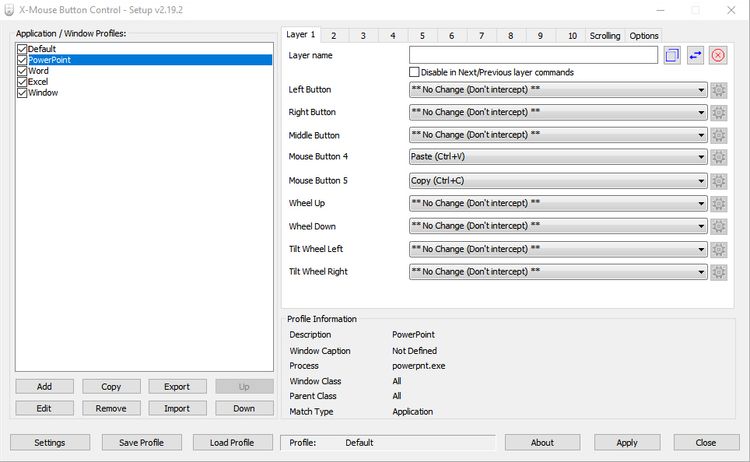Toggle the Window profile checkbox
The width and height of the screenshot is (750, 462).
tap(22, 93)
